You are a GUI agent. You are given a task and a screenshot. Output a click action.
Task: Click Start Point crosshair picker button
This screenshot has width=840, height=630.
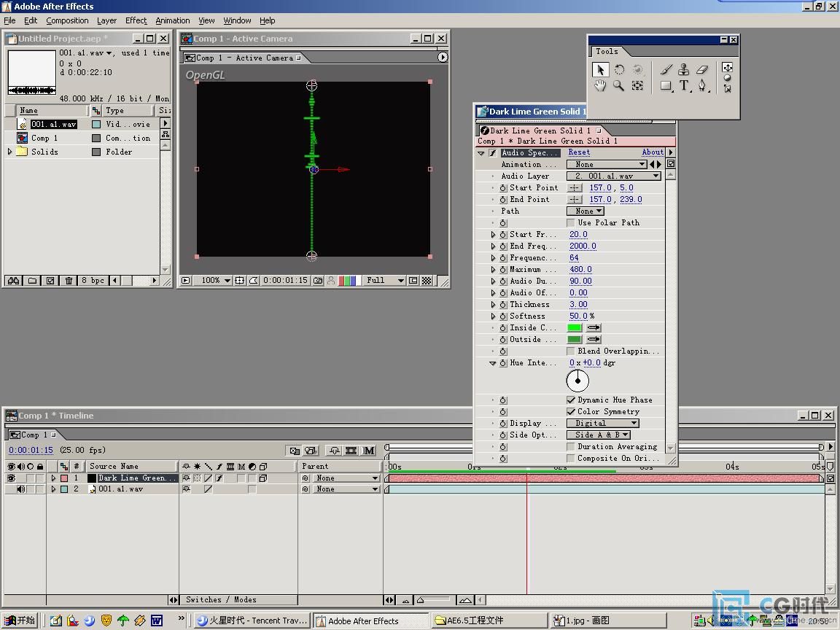[x=575, y=187]
